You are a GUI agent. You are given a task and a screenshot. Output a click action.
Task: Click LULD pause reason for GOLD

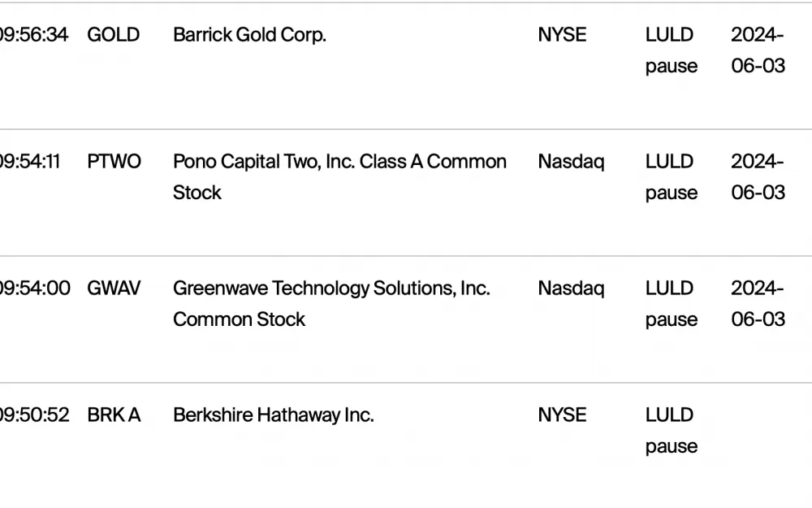pyautogui.click(x=672, y=50)
